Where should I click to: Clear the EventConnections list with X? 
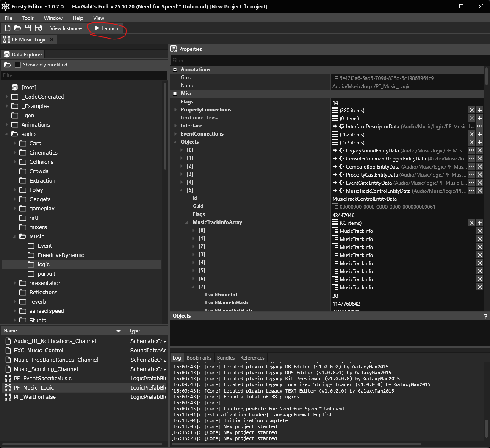click(471, 134)
